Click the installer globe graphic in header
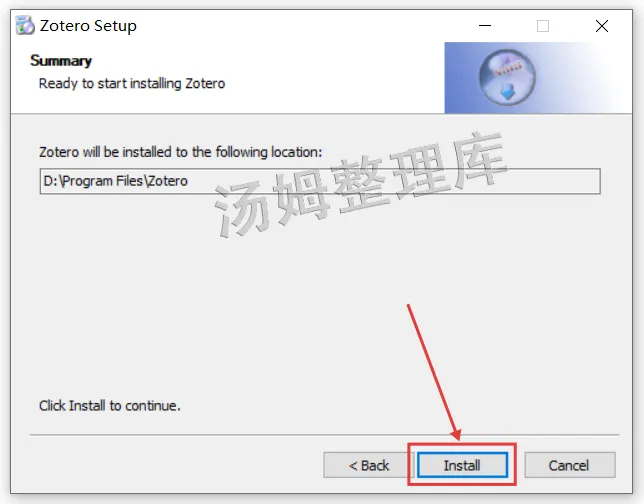This screenshot has height=504, width=644. [507, 77]
